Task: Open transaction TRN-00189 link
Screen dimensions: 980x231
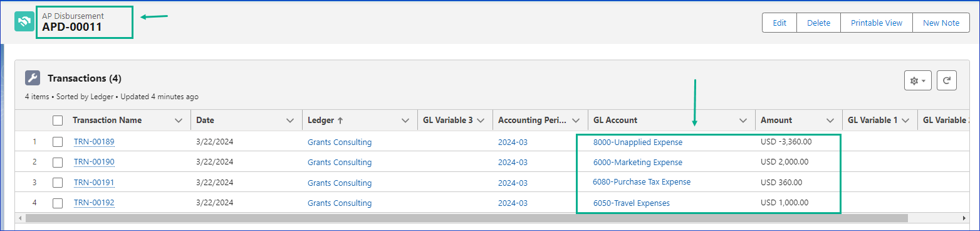Action: (x=94, y=142)
